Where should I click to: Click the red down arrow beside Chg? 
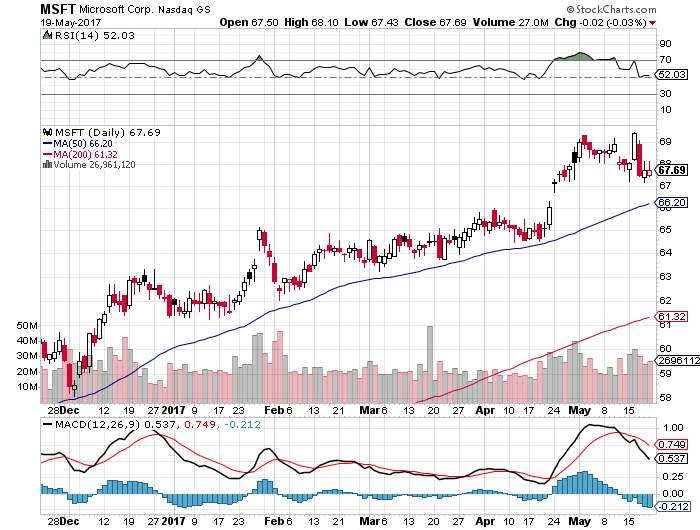pos(652,21)
